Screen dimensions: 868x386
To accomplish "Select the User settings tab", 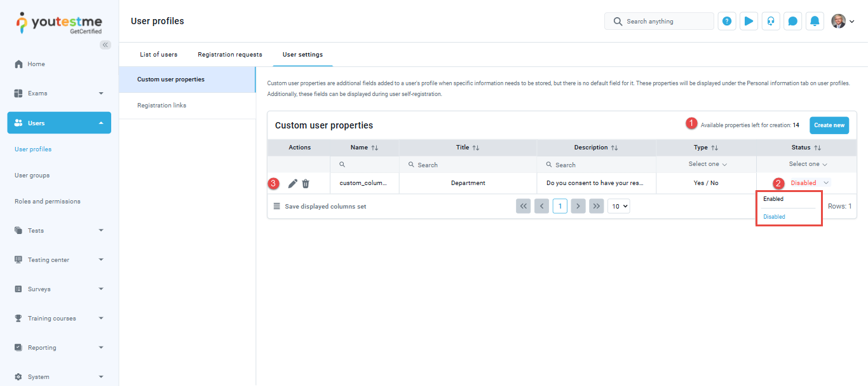I will coord(302,55).
